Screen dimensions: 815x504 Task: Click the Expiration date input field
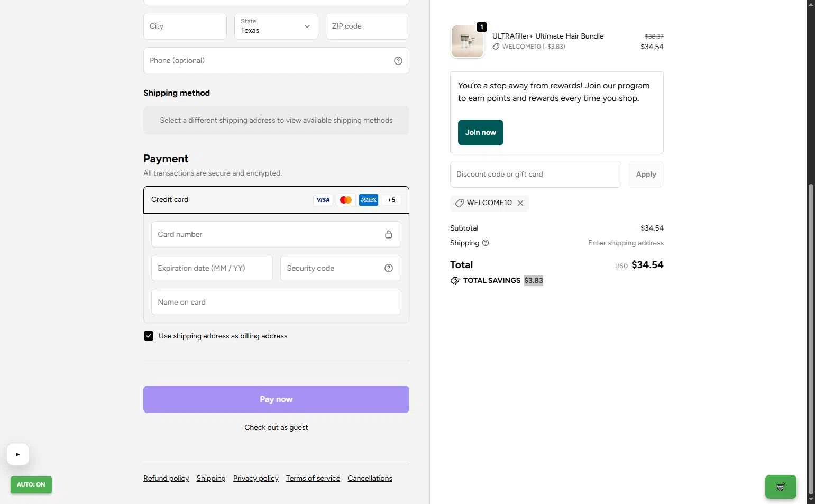(212, 268)
